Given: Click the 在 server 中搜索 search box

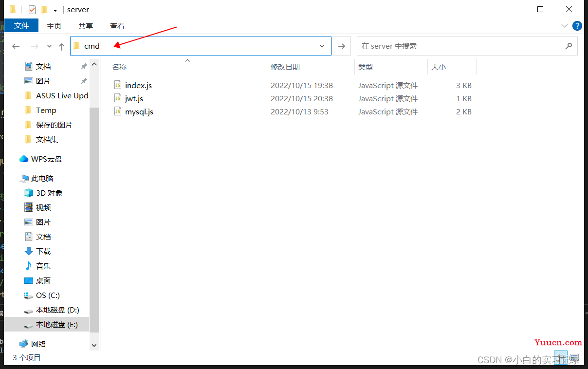Looking at the screenshot, I should [x=467, y=46].
